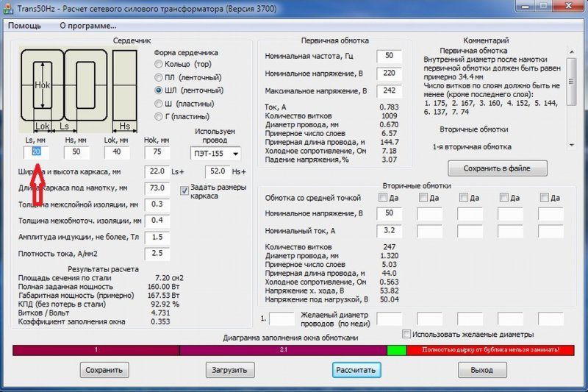Screen dimensions: 588x392
Task: Click the Сохранить в файле button
Action: [498, 168]
